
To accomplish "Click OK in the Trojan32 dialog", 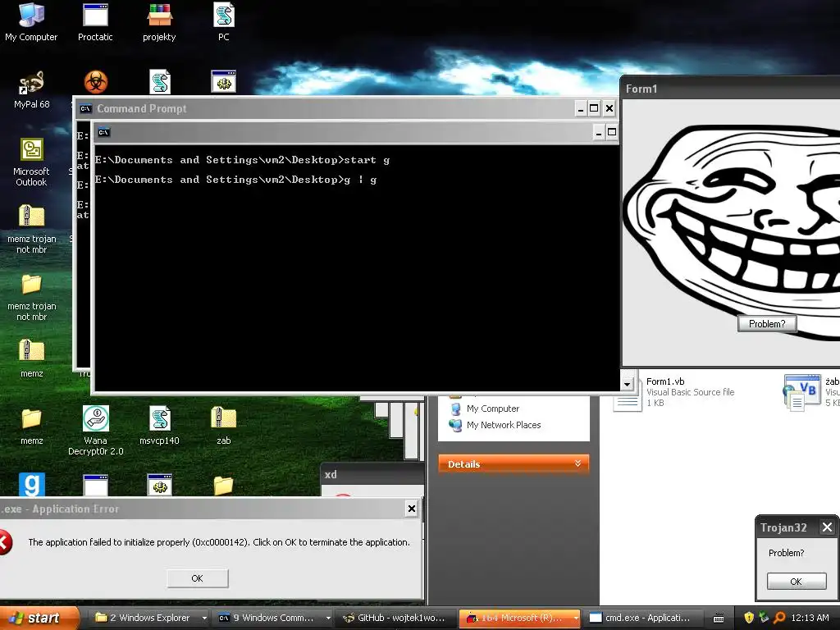I will pyautogui.click(x=796, y=582).
